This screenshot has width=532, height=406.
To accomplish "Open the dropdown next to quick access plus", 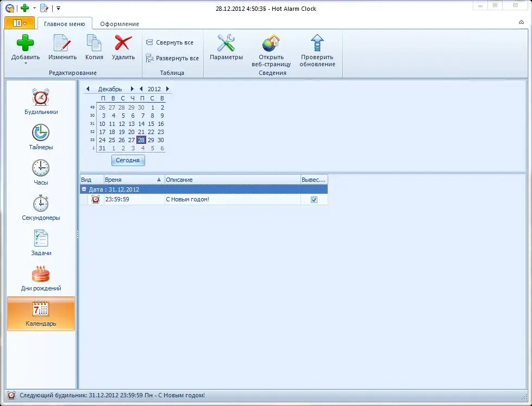I will (34, 8).
